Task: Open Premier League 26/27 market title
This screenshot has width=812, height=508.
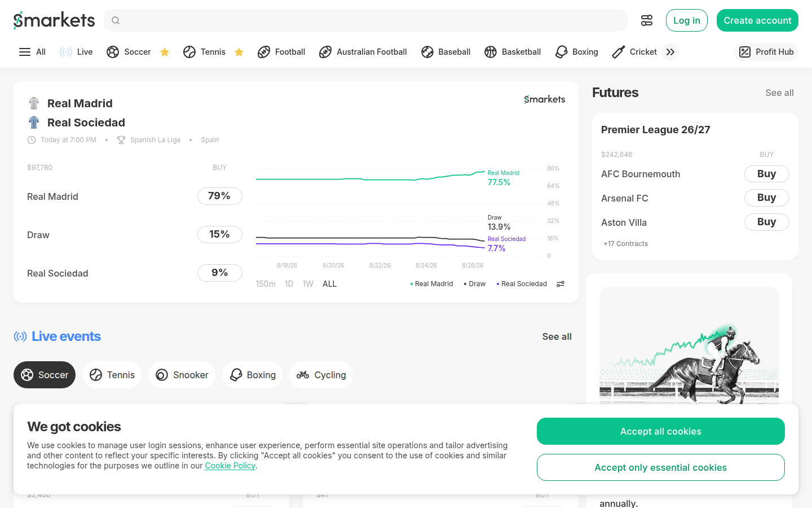Action: 655,130
